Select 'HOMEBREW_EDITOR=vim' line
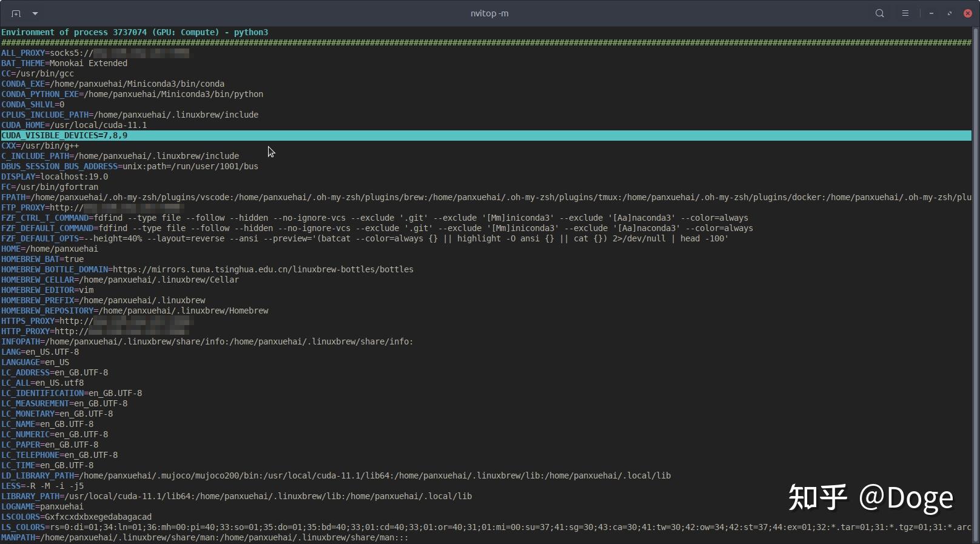Screen dimensions: 980x544 pos(47,290)
